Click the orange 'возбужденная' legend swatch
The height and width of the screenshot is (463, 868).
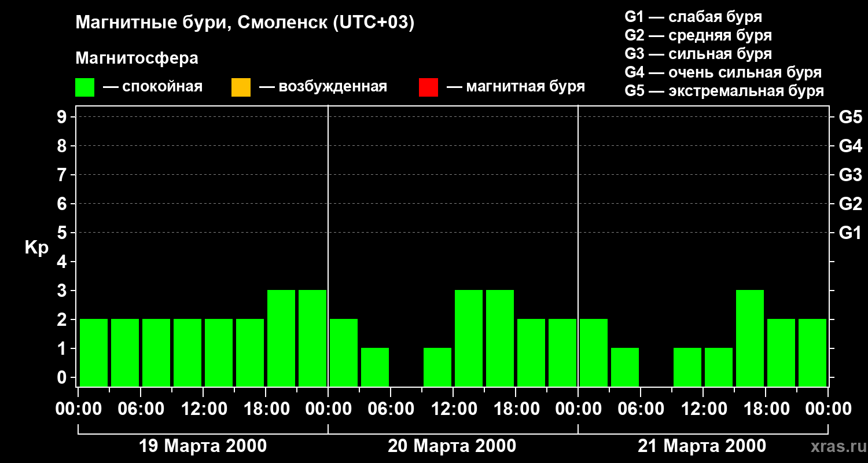point(241,87)
